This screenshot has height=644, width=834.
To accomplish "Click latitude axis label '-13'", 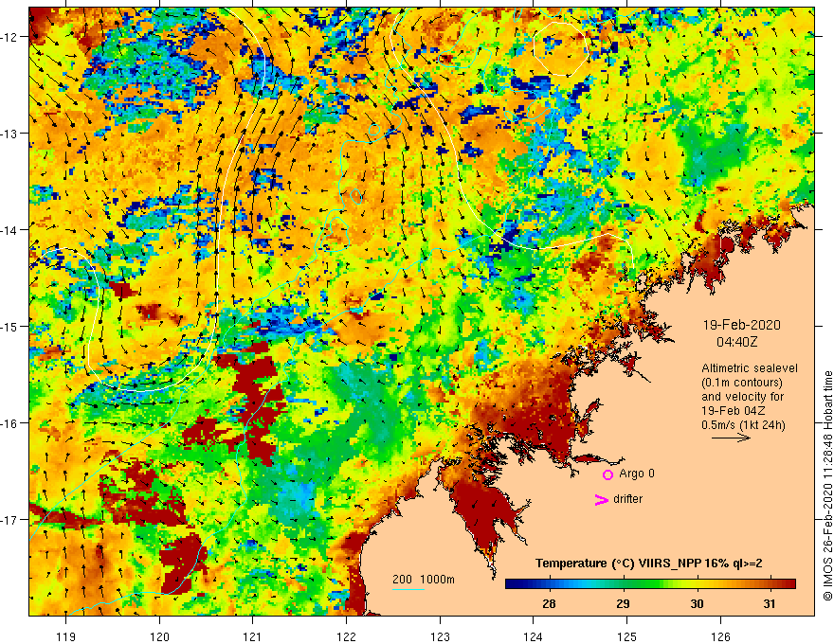I will click(9, 134).
